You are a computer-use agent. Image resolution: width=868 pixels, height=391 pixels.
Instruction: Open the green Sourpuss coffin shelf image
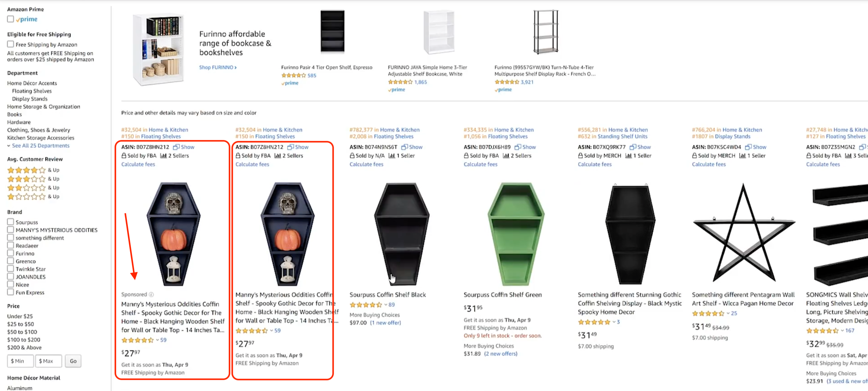coord(516,234)
